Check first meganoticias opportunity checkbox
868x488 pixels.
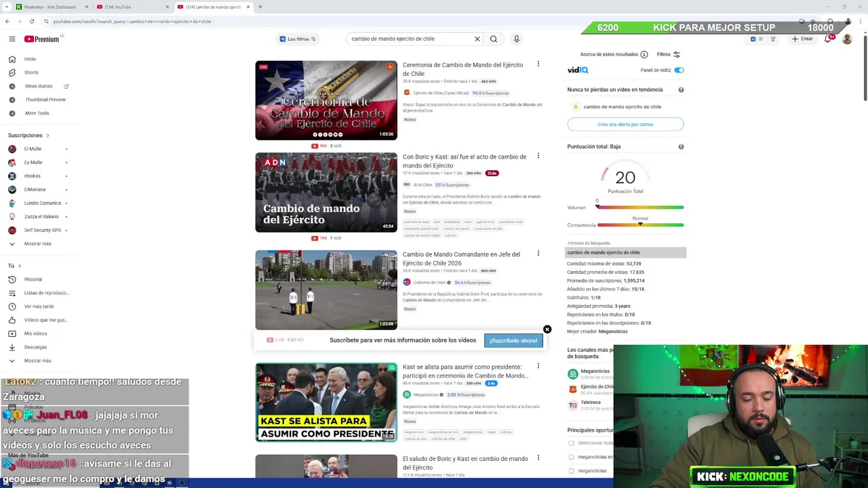click(x=571, y=457)
